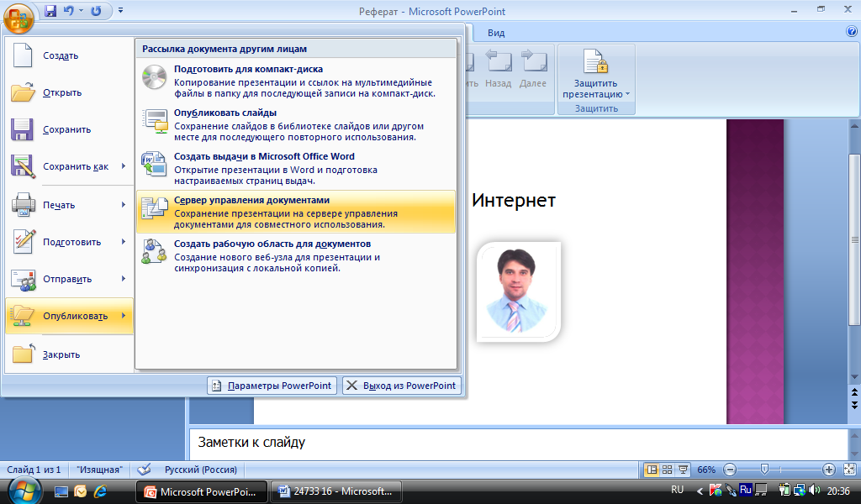Open the PowerPoint Help question icon
This screenshot has height=504, width=861.
852,32
